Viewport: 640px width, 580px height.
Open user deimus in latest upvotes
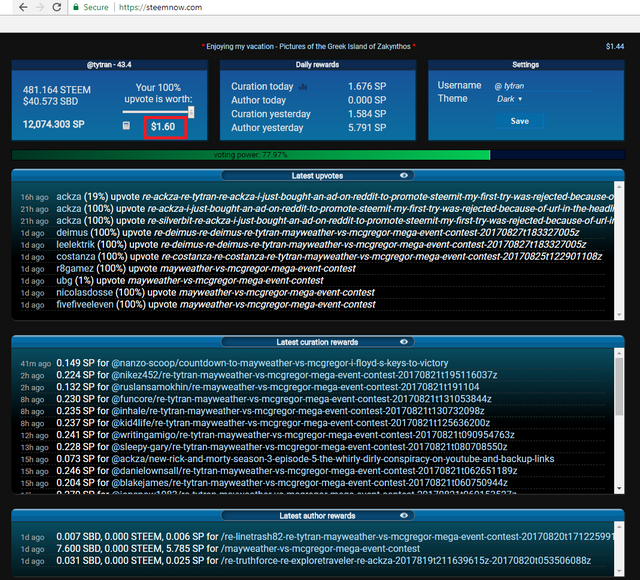pos(72,232)
